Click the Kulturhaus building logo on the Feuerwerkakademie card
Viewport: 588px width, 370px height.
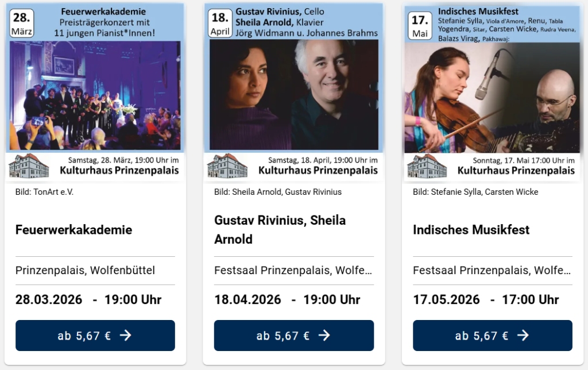[x=29, y=165]
